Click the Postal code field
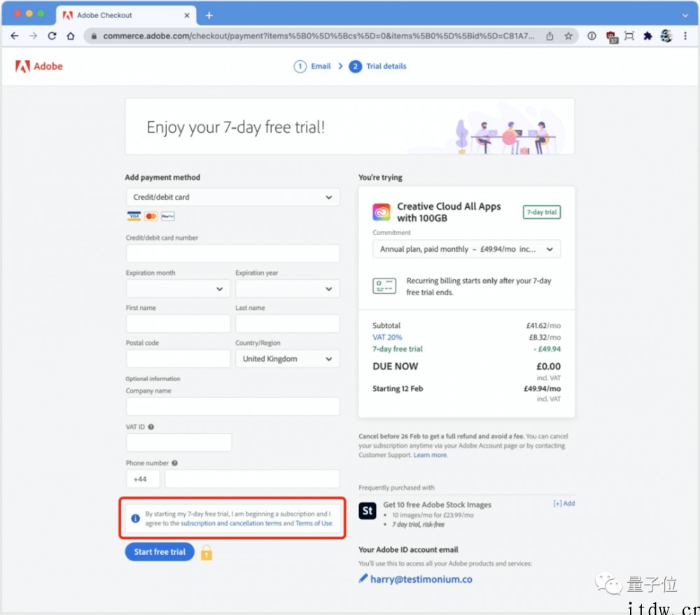 click(178, 359)
